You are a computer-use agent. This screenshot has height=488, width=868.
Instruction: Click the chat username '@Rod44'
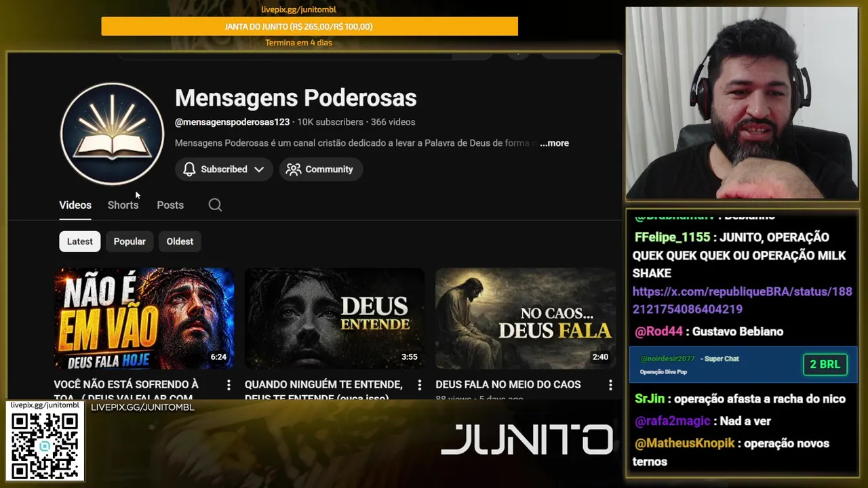pyautogui.click(x=658, y=331)
